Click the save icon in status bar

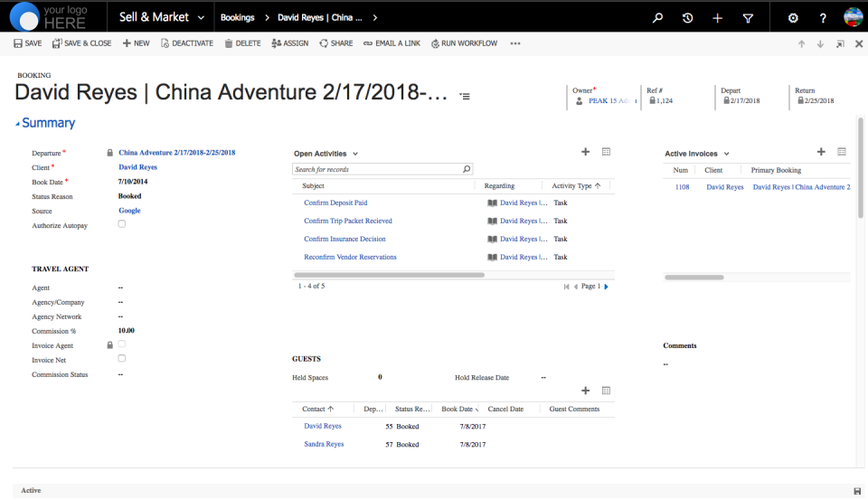pos(857,490)
